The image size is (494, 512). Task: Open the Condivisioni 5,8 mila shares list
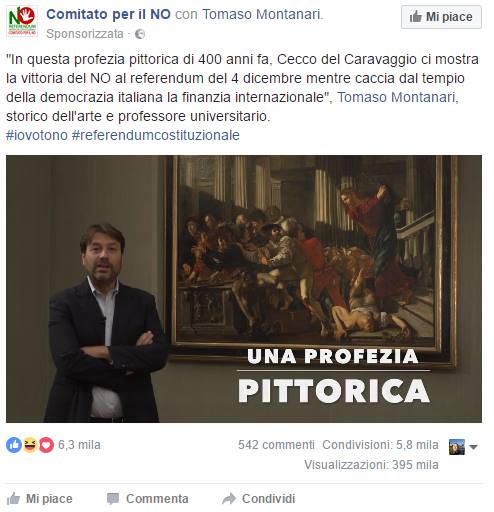[380, 445]
